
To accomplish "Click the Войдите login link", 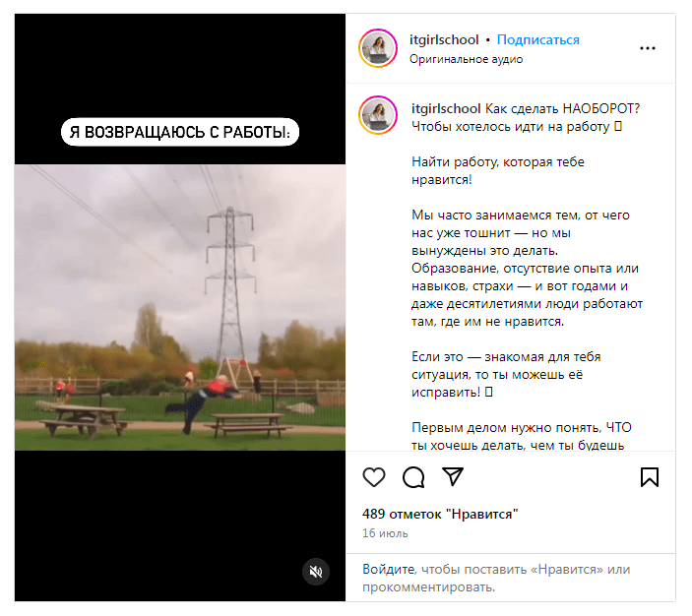I will point(389,569).
